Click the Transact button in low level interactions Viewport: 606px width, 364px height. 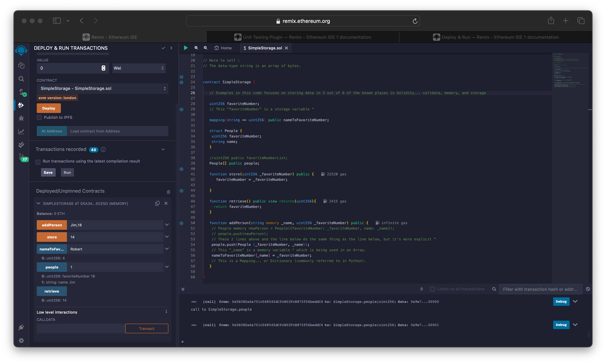(x=147, y=328)
